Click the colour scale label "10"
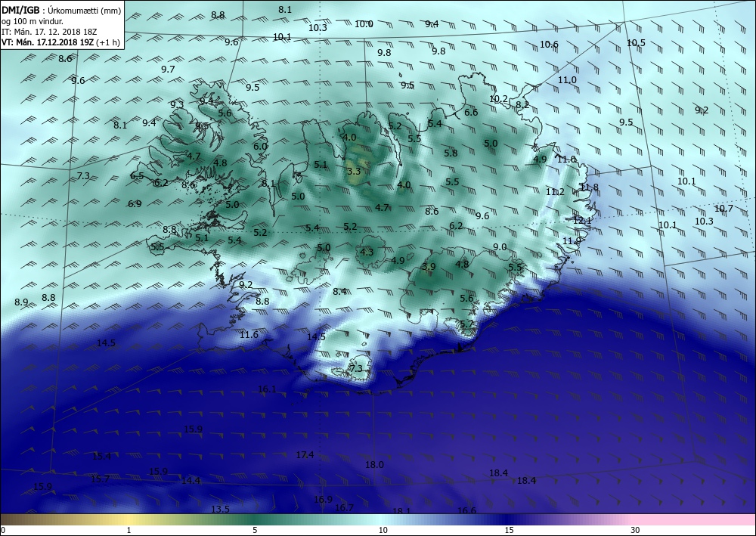 [383, 530]
